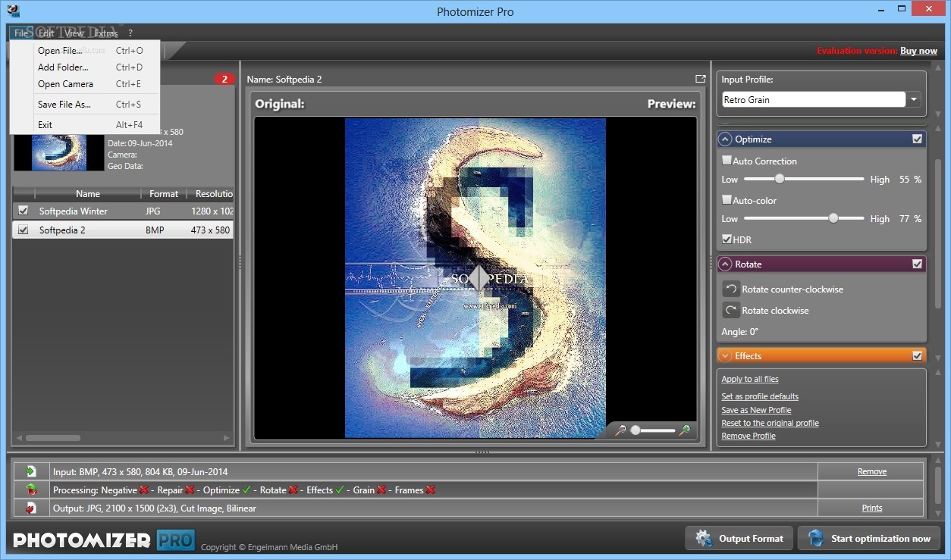The width and height of the screenshot is (951, 560).
Task: Click the Input row icon in the summary
Action: tap(31, 471)
